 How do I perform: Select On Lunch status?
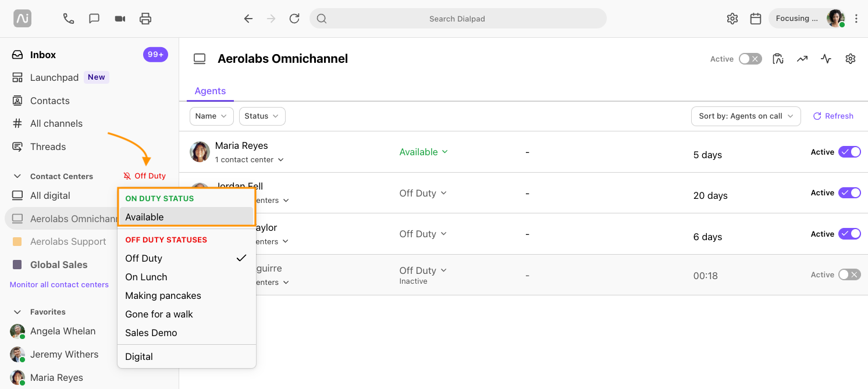click(x=186, y=277)
